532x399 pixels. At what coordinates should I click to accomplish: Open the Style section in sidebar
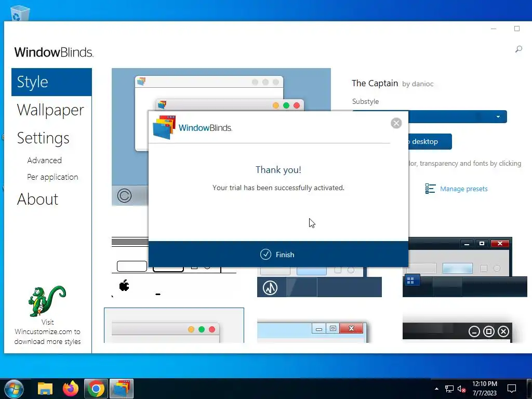51,82
